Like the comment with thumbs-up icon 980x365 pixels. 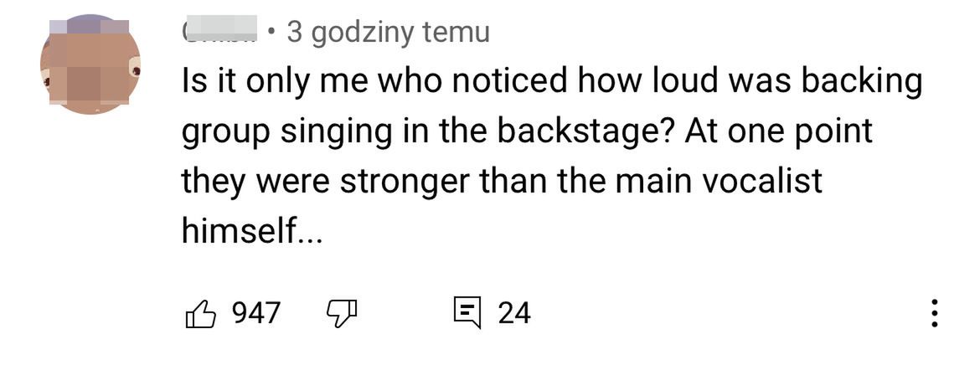[199, 313]
